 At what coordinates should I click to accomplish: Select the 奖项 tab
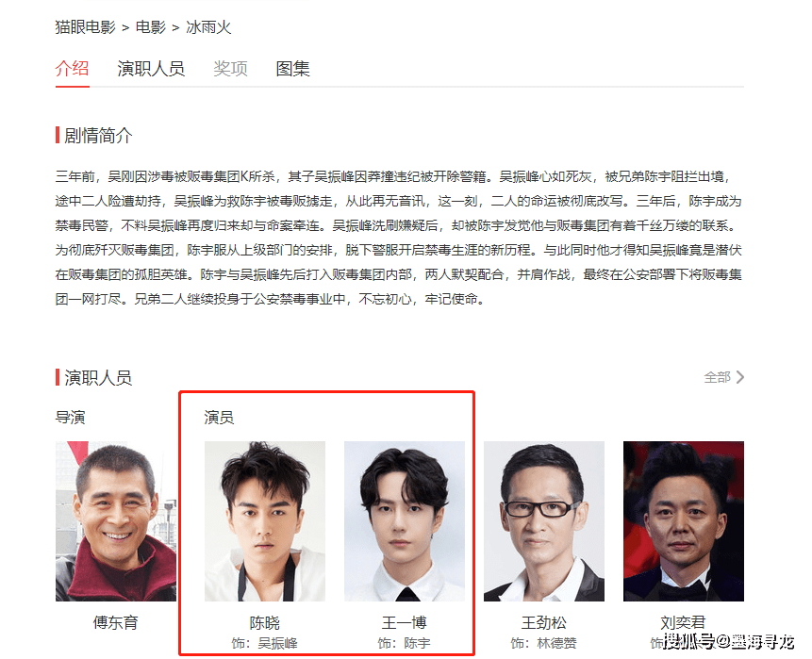click(230, 68)
